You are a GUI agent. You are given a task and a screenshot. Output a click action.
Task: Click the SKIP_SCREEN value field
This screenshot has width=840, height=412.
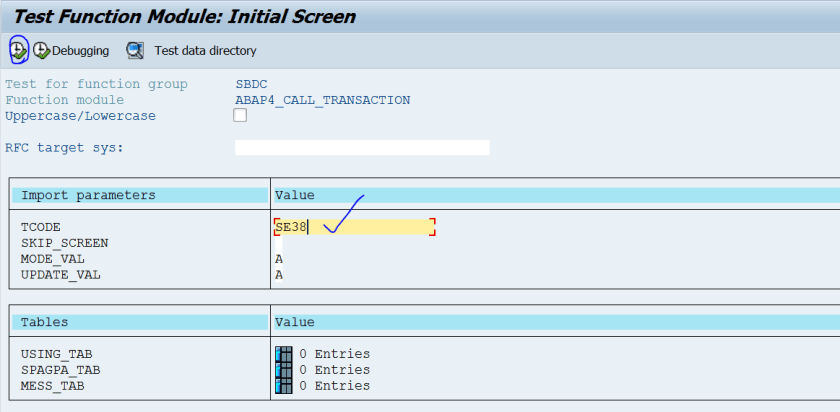pos(279,243)
